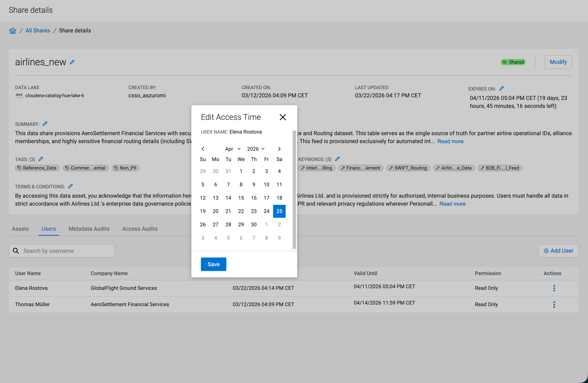
Task: Click the home icon in breadcrumb
Action: coord(13,31)
